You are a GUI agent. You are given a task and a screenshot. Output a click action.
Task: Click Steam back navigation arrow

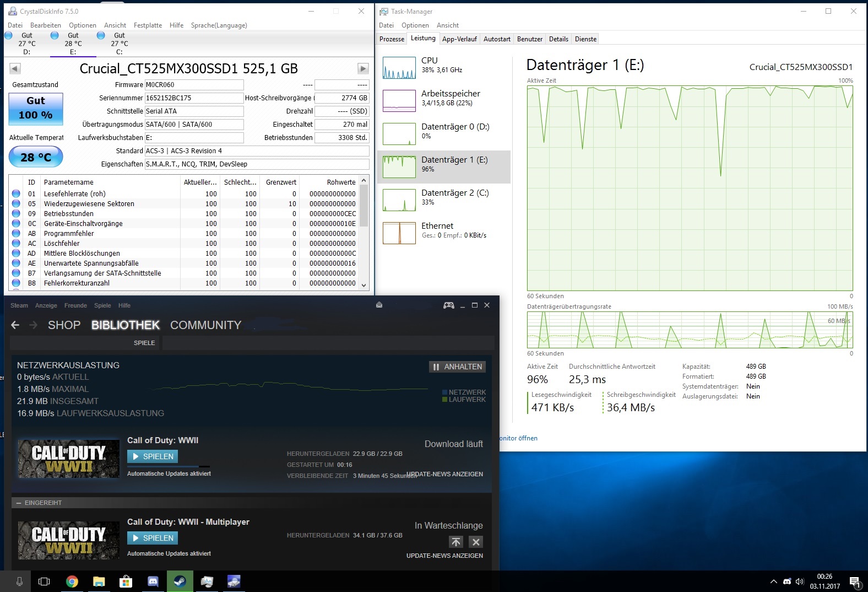tap(15, 325)
